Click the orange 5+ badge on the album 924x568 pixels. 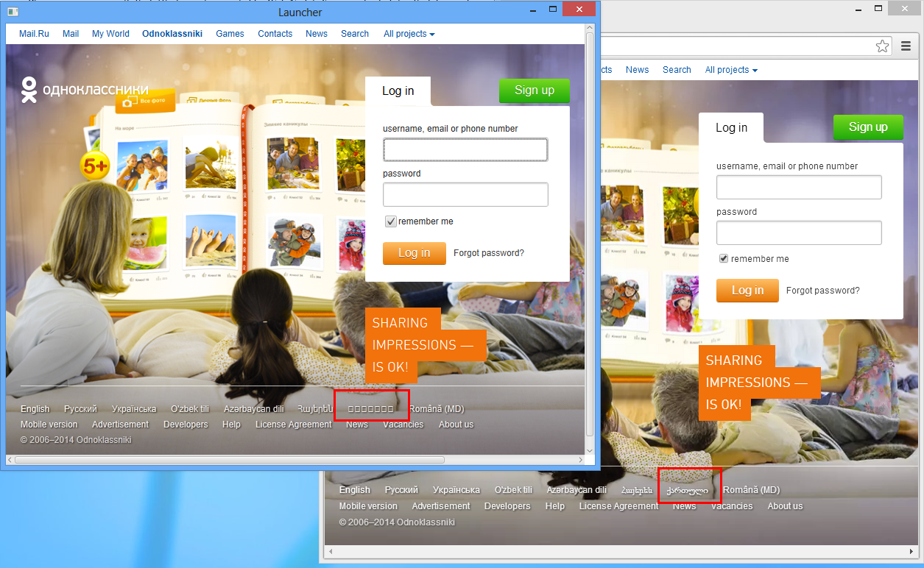[95, 166]
